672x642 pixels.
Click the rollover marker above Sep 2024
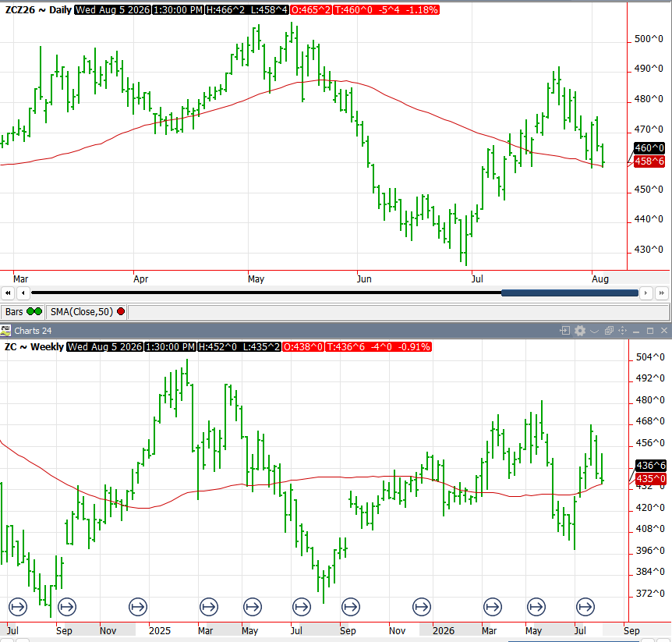pyautogui.click(x=67, y=607)
